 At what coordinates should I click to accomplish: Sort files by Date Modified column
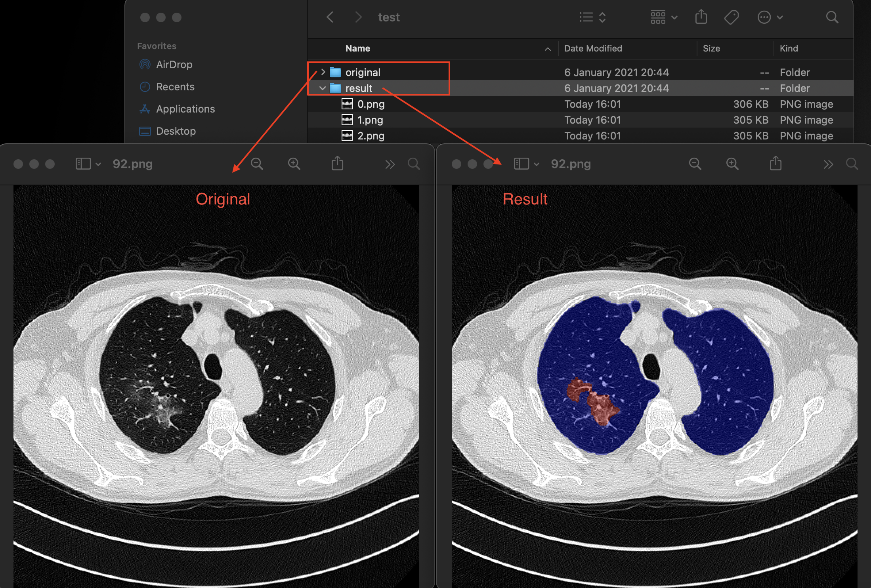[x=593, y=48]
